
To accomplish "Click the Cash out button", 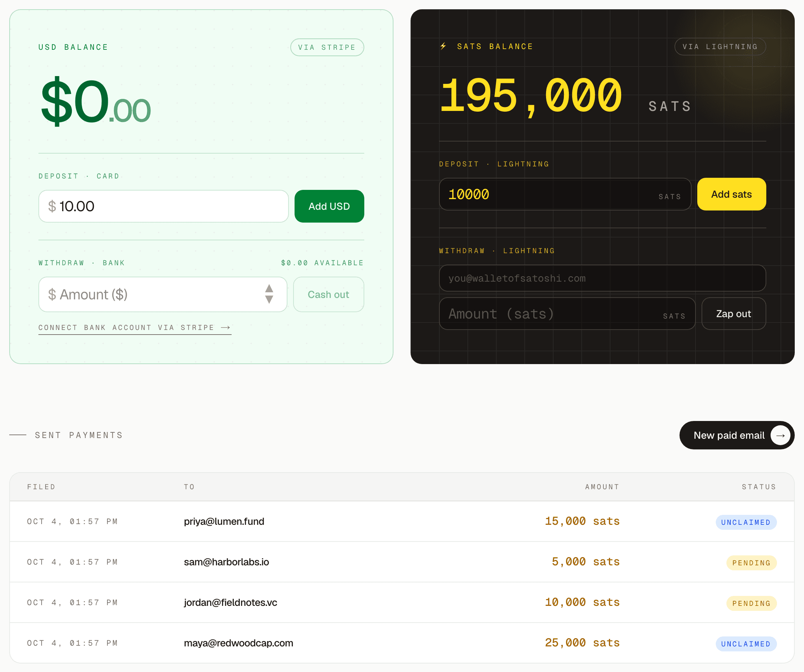I will pyautogui.click(x=328, y=295).
